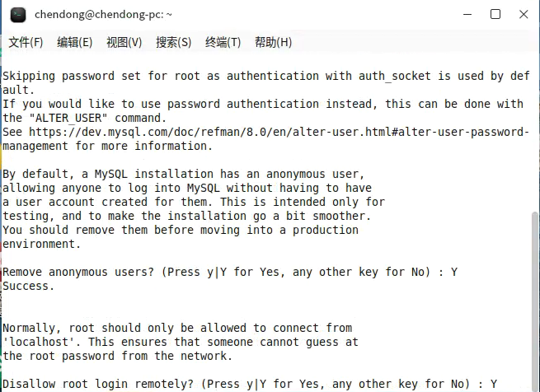Click the vertical scrollbar thumb
The image size is (540, 392).
[535, 301]
